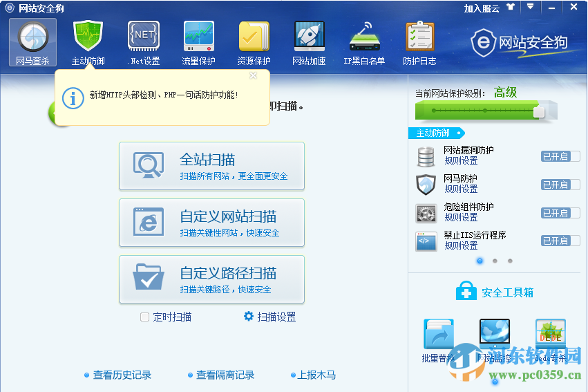Viewport: 588px width, 392px height.
Task: Click the 网站安全狗 brand logo
Action: coord(520,43)
